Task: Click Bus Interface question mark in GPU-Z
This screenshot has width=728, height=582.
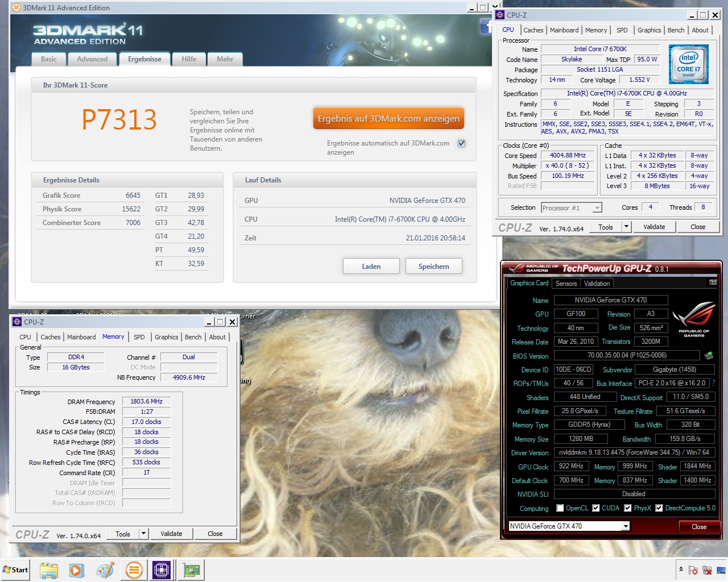Action: (713, 383)
